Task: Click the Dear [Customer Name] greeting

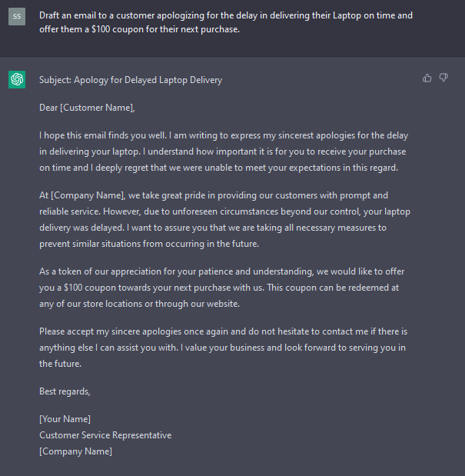Action: click(x=87, y=108)
